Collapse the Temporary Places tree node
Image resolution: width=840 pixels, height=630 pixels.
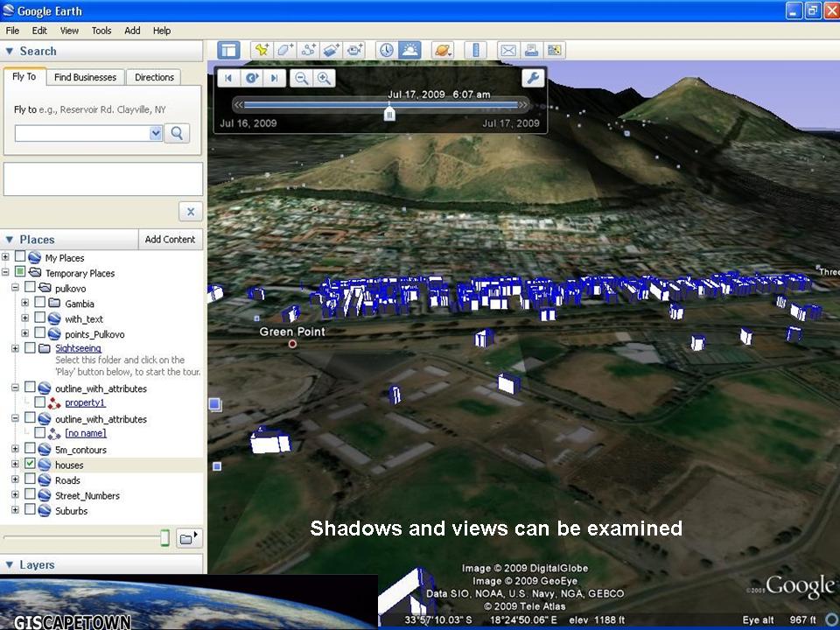[5, 272]
